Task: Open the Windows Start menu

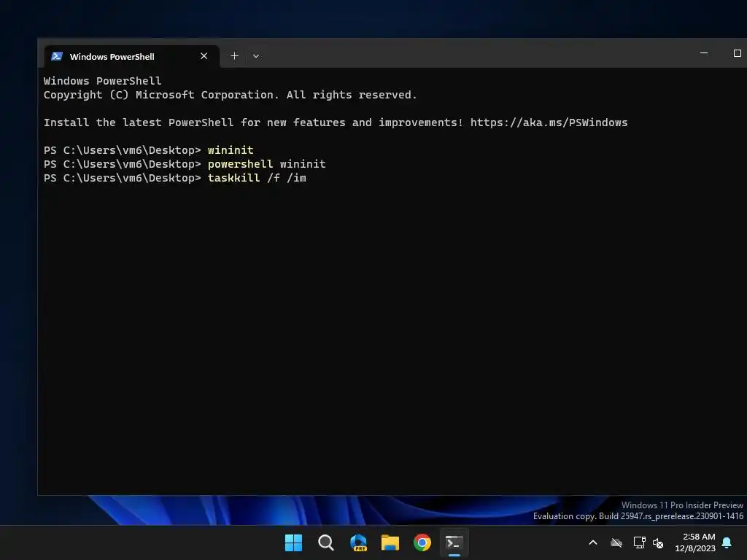Action: click(293, 542)
